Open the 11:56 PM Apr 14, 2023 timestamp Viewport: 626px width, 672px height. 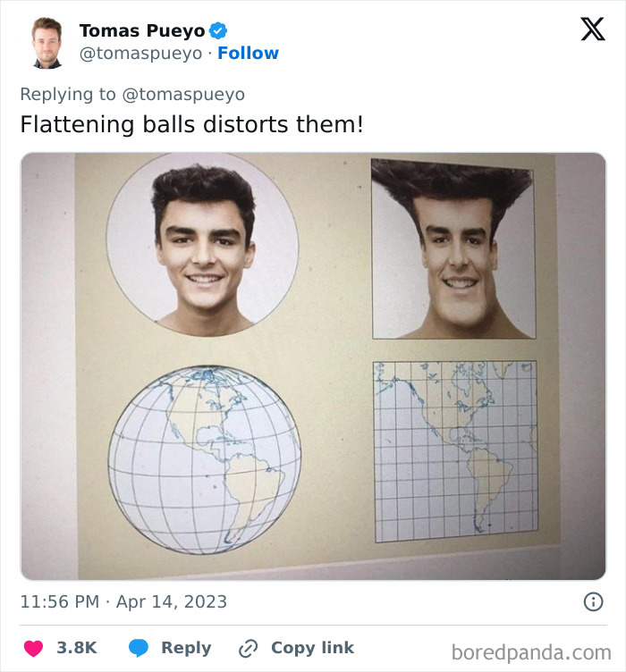pos(123,601)
